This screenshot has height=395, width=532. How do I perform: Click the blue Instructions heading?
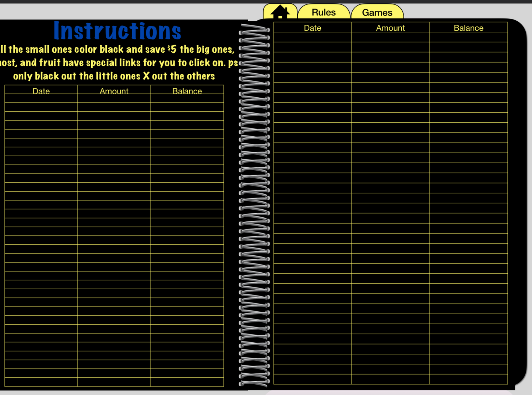pos(117,31)
